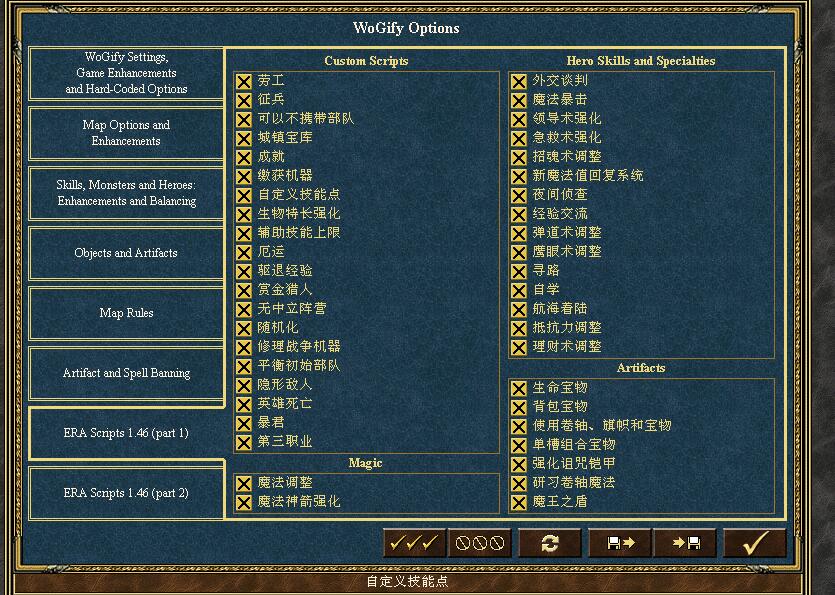
Task: Toggle the 魔王之盾 checkbox
Action: coord(519,502)
